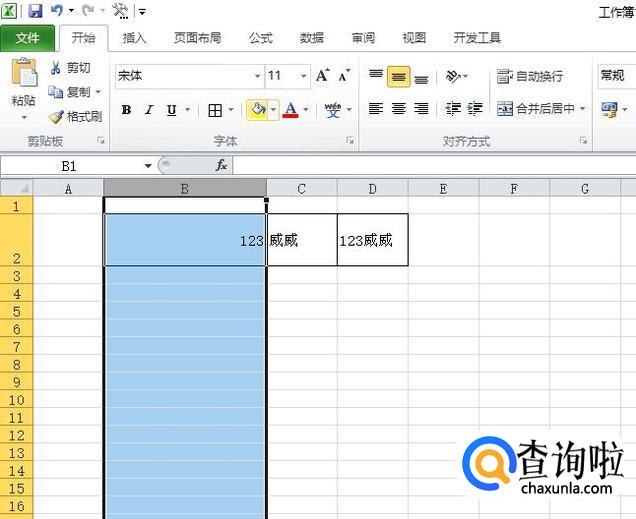Viewport: 636px width, 519px height.
Task: Click the increase indent icon
Action: 475,109
